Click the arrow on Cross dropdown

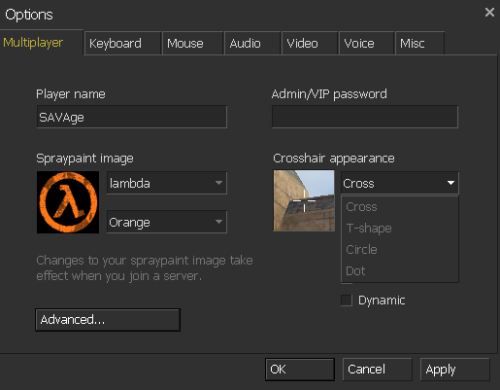point(451,183)
